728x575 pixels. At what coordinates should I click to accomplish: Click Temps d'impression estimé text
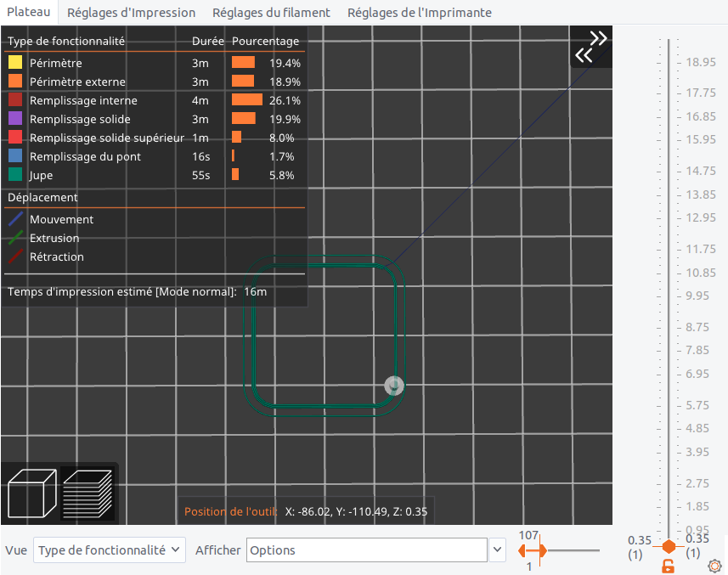click(x=137, y=291)
